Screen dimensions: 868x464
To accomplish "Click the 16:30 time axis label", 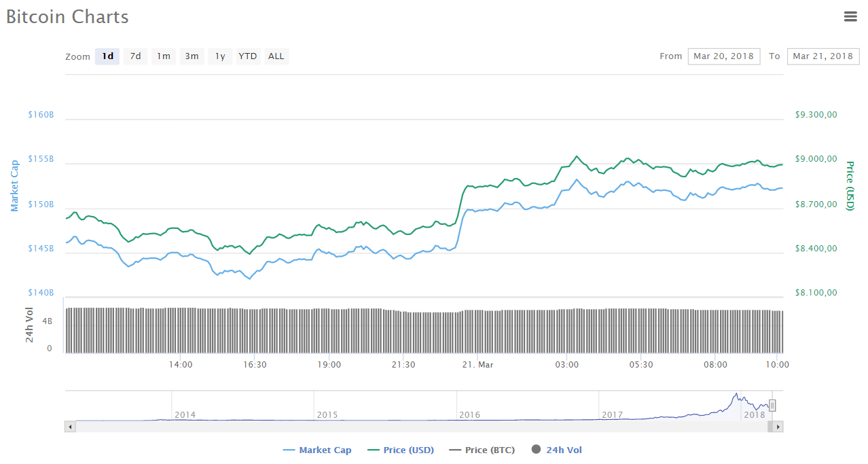I will point(255,365).
